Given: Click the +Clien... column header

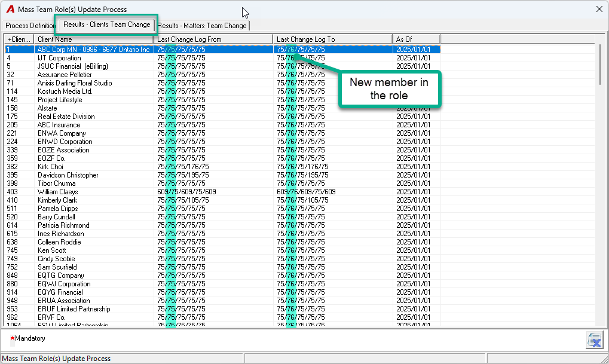Looking at the screenshot, I should pyautogui.click(x=19, y=39).
